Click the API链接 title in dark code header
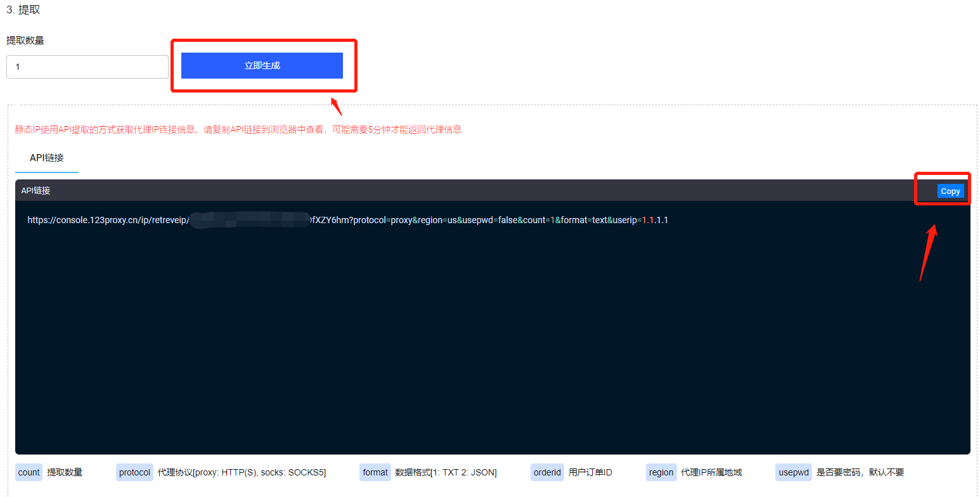980x497 pixels. pyautogui.click(x=35, y=191)
